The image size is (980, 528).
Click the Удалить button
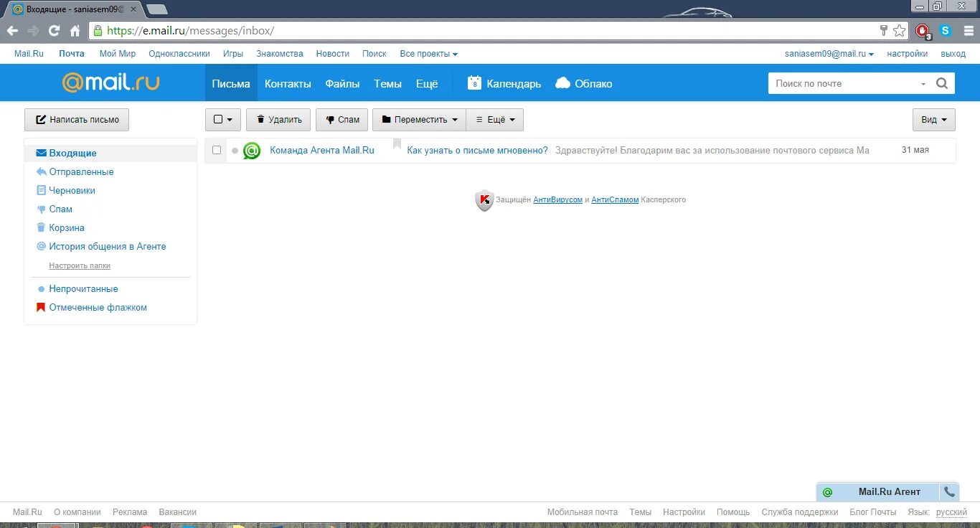pyautogui.click(x=278, y=120)
